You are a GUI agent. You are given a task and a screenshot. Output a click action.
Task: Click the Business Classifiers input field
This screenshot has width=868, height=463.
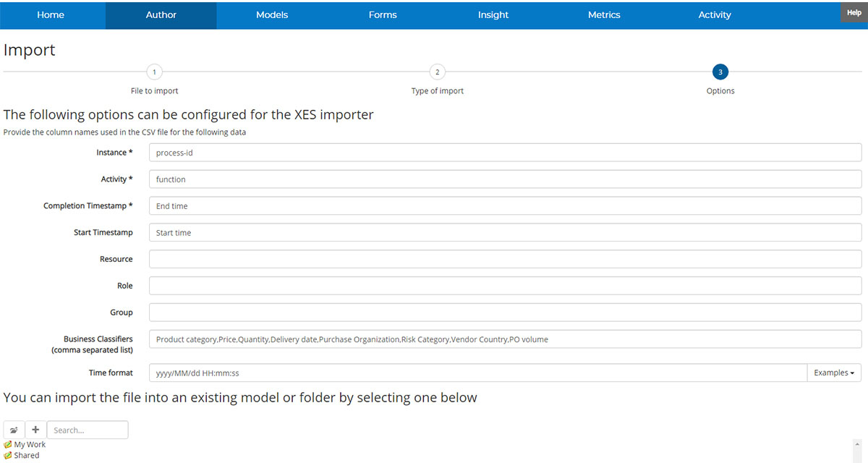click(x=505, y=339)
